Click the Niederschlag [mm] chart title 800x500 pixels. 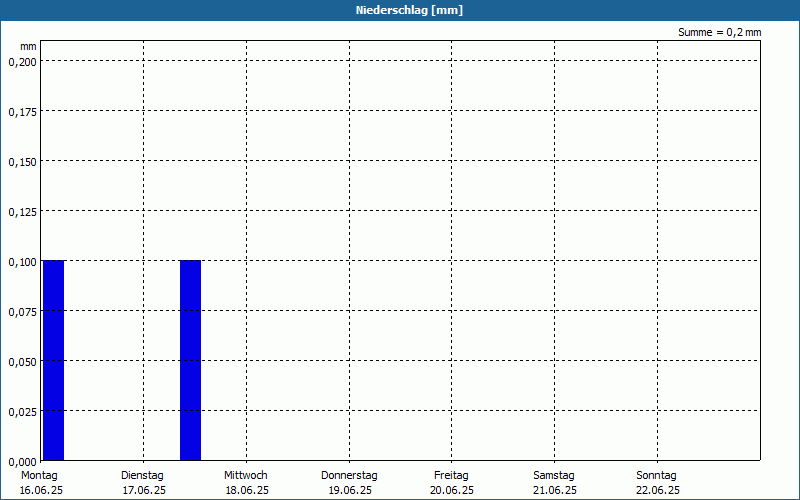(409, 10)
